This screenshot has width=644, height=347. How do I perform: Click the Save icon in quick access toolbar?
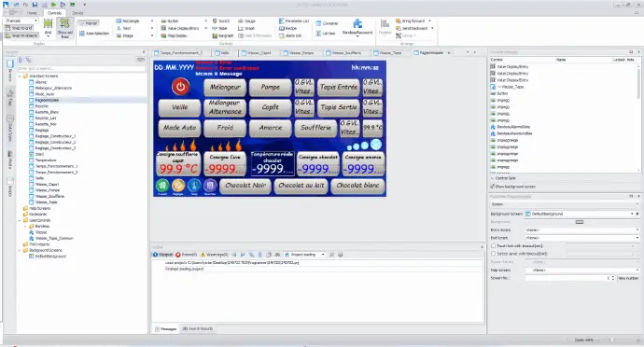[x=35, y=5]
